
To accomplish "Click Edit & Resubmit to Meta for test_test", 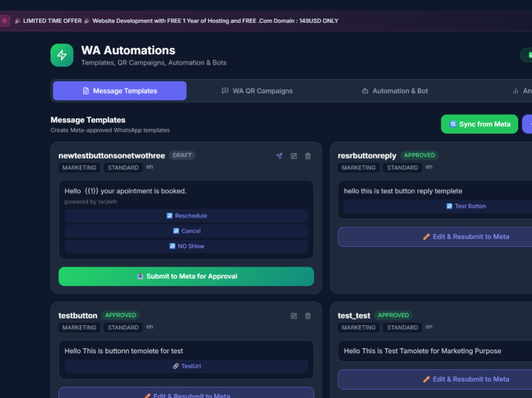I will 435,379.
